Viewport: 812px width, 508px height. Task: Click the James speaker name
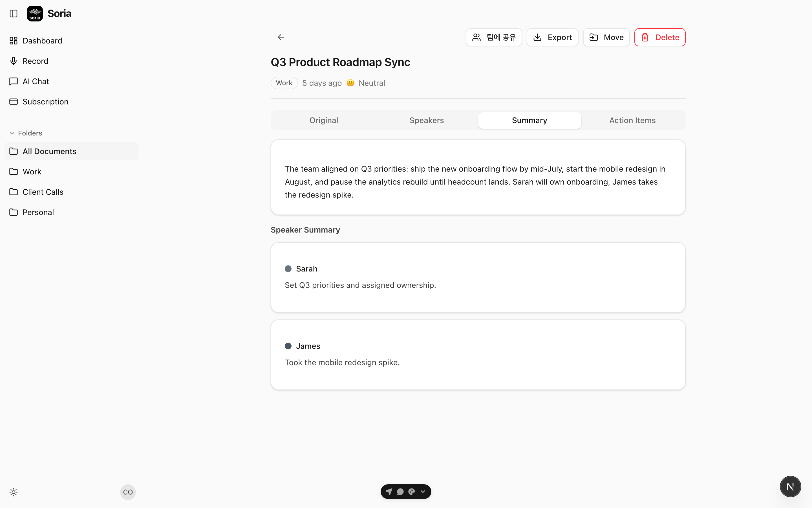point(308,346)
